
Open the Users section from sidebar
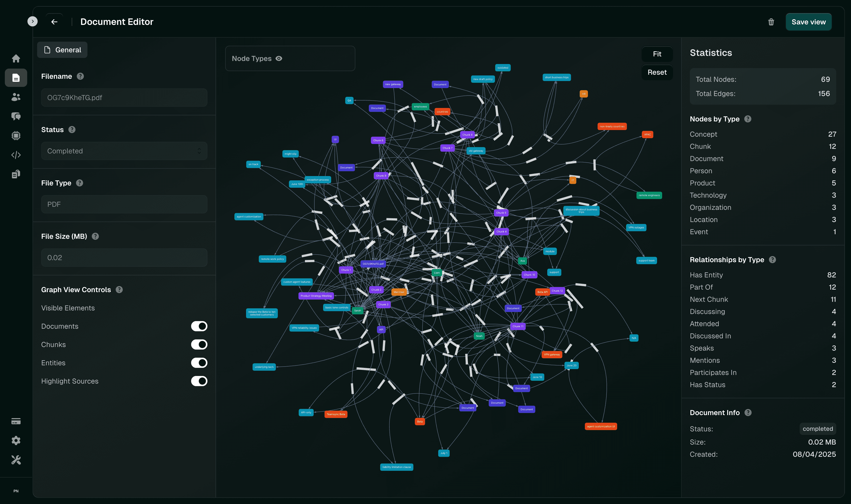point(16,97)
